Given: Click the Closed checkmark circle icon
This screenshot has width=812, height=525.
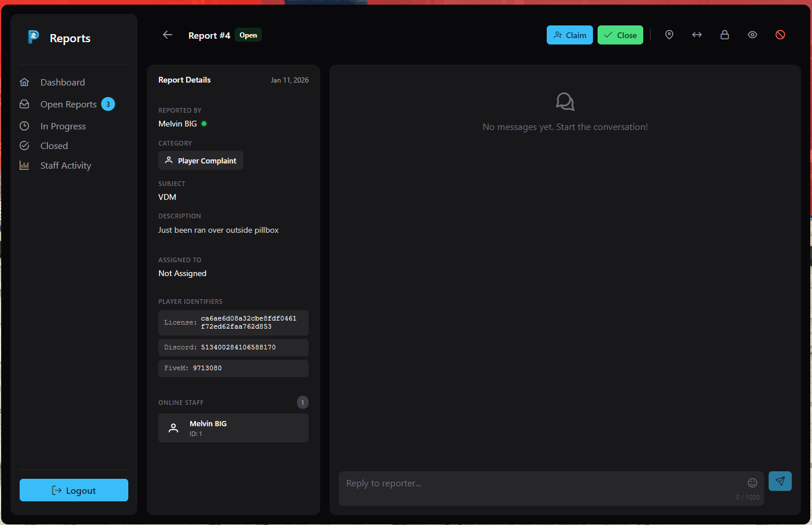Looking at the screenshot, I should [x=24, y=146].
